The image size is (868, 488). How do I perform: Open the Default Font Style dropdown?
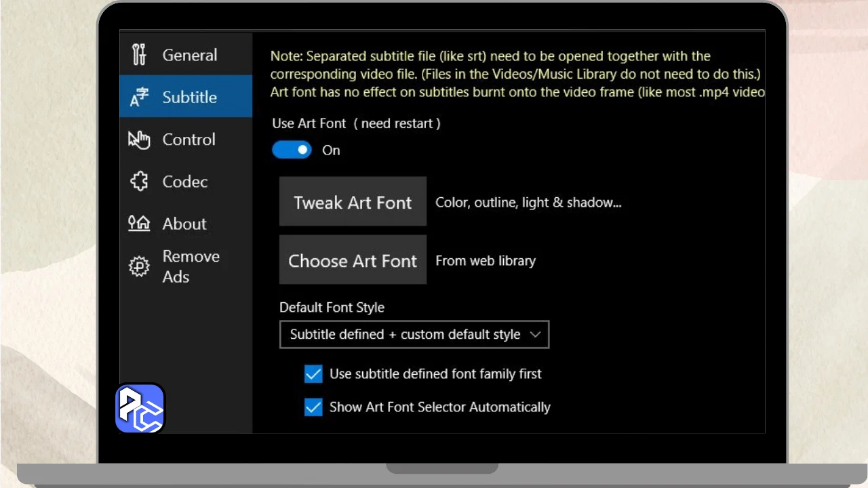coord(414,335)
